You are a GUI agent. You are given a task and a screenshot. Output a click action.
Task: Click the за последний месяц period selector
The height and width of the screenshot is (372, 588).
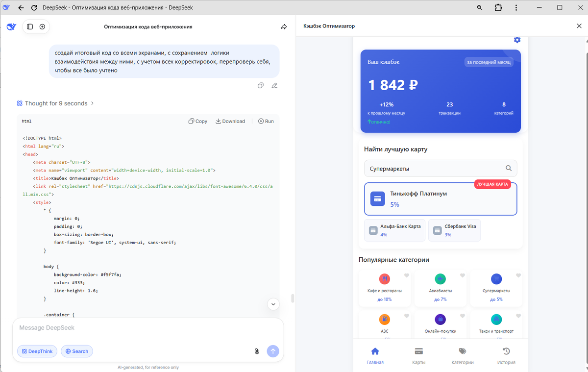[x=489, y=62]
